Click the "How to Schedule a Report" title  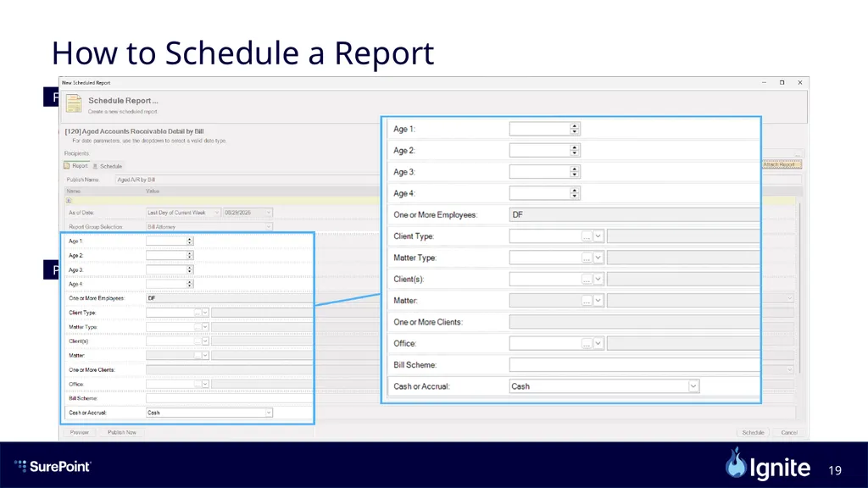point(242,53)
